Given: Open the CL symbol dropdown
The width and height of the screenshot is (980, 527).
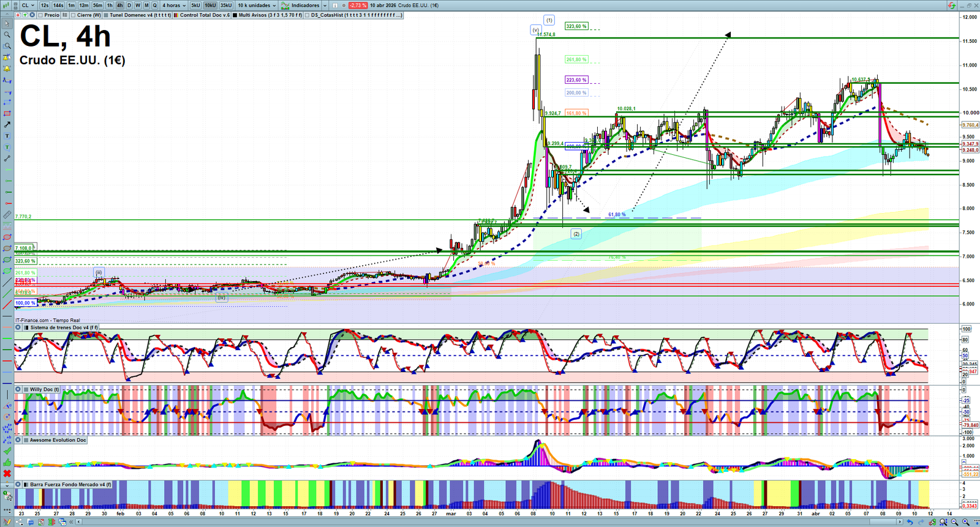Looking at the screenshot, I should (x=28, y=5).
